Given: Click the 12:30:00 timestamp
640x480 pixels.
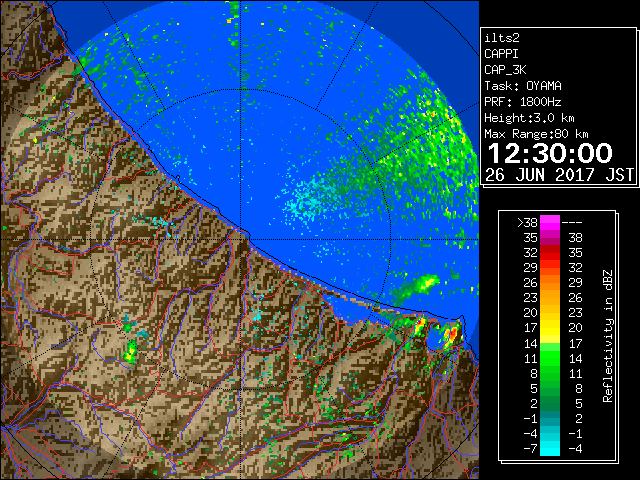Looking at the screenshot, I should tap(550, 153).
